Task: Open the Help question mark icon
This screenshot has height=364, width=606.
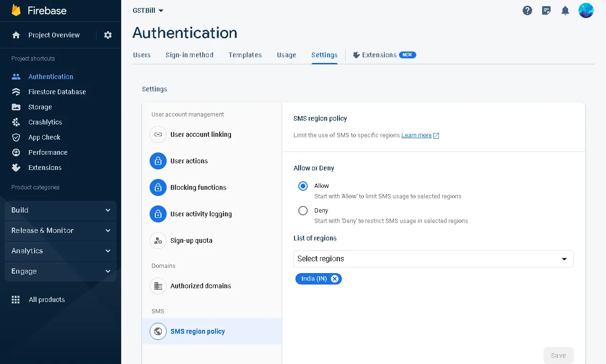Action: (x=527, y=10)
